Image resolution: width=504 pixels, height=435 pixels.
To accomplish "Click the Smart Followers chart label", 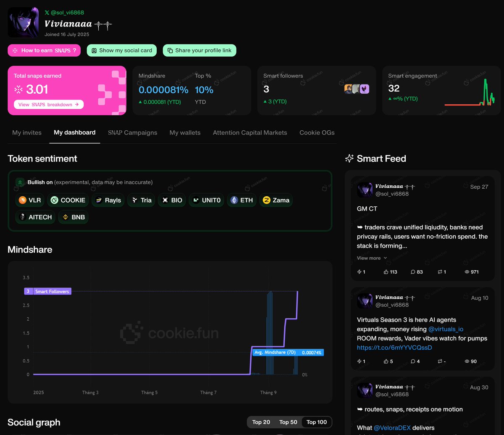I will (x=47, y=291).
